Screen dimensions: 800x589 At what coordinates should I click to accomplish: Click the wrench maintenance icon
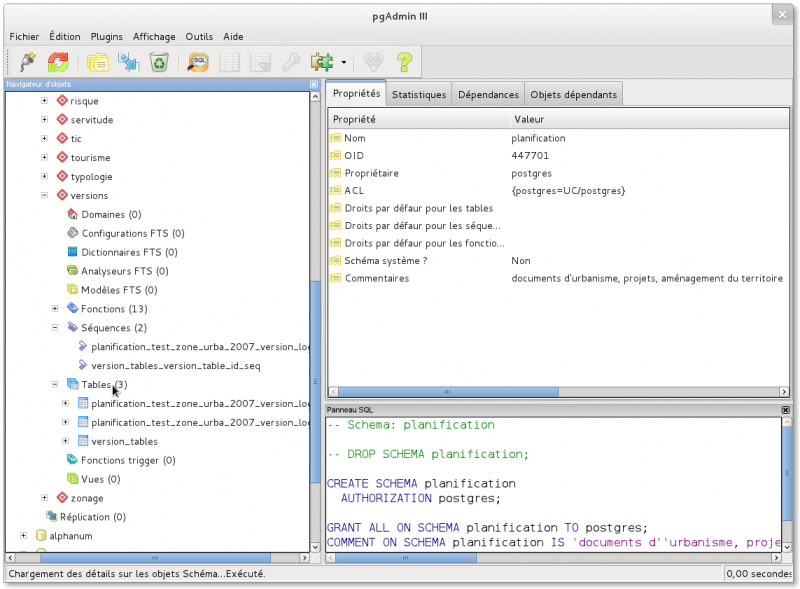[x=291, y=62]
